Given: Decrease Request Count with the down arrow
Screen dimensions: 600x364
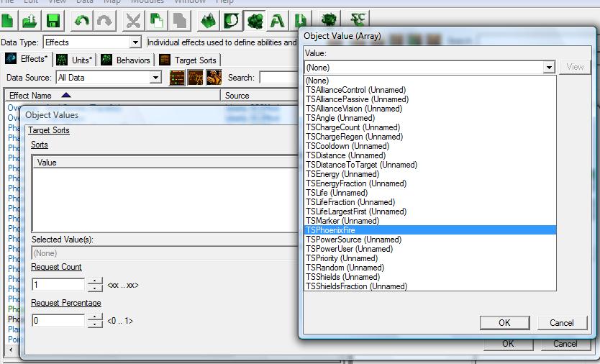Looking at the screenshot, I should (x=95, y=288).
